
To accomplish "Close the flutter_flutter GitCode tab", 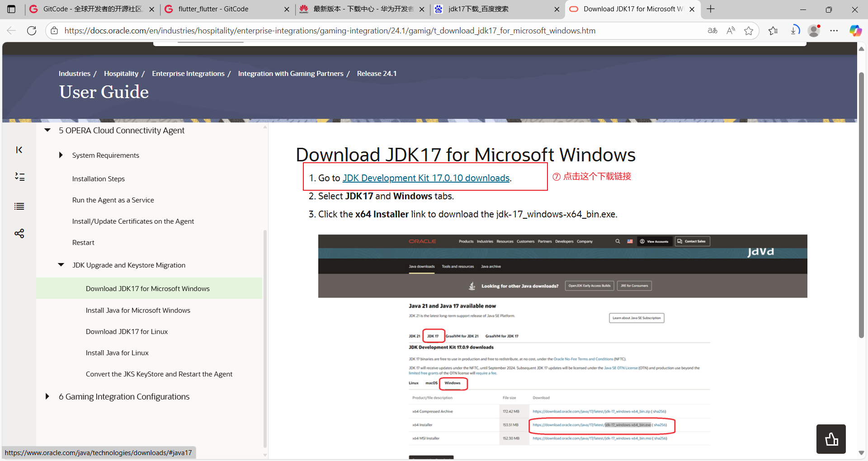I will [x=287, y=9].
